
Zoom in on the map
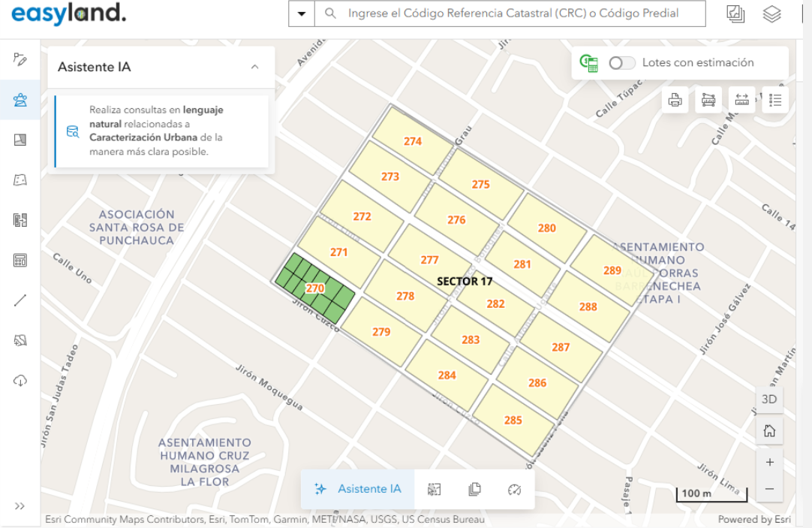tap(769, 463)
